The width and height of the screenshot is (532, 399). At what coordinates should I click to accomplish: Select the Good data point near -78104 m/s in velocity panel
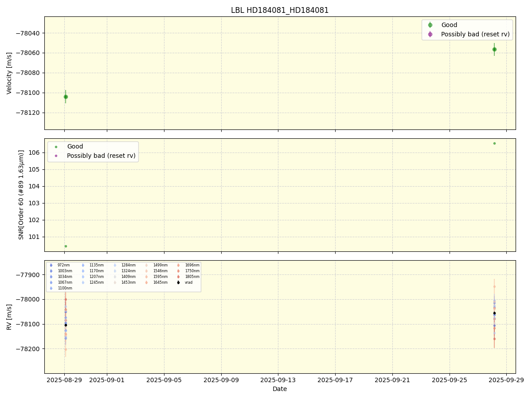click(66, 97)
